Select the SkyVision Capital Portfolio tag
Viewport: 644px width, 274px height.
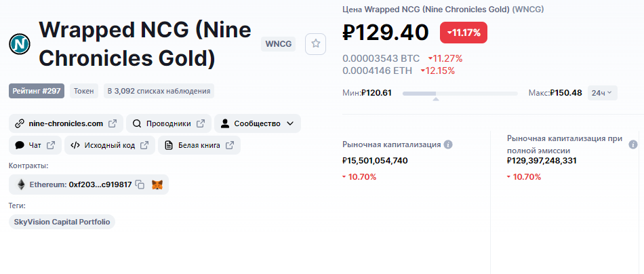point(62,222)
